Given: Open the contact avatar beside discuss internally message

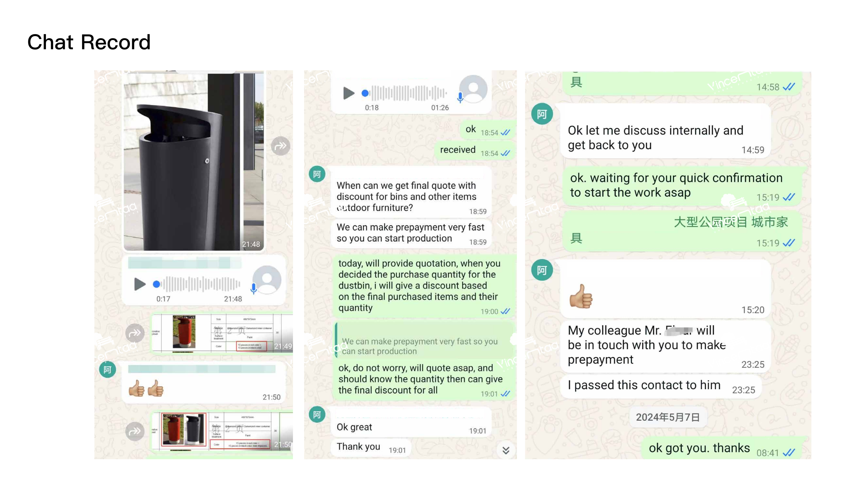Looking at the screenshot, I should point(542,114).
